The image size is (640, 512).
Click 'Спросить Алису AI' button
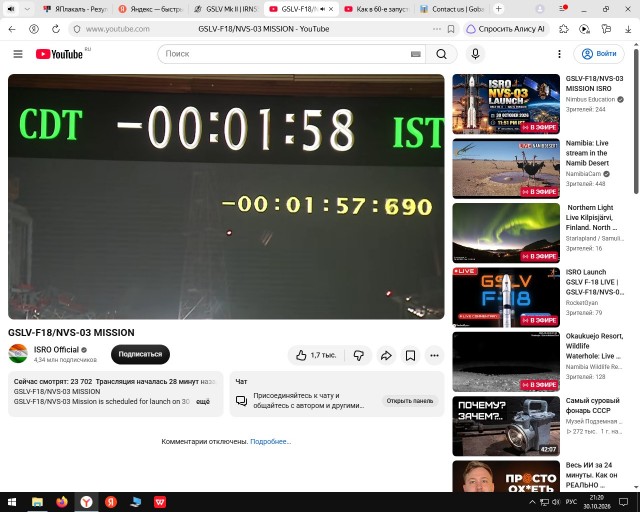click(507, 29)
